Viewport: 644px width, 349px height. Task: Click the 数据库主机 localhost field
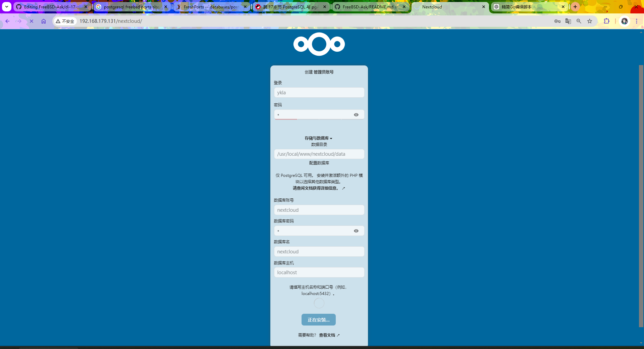pyautogui.click(x=319, y=272)
